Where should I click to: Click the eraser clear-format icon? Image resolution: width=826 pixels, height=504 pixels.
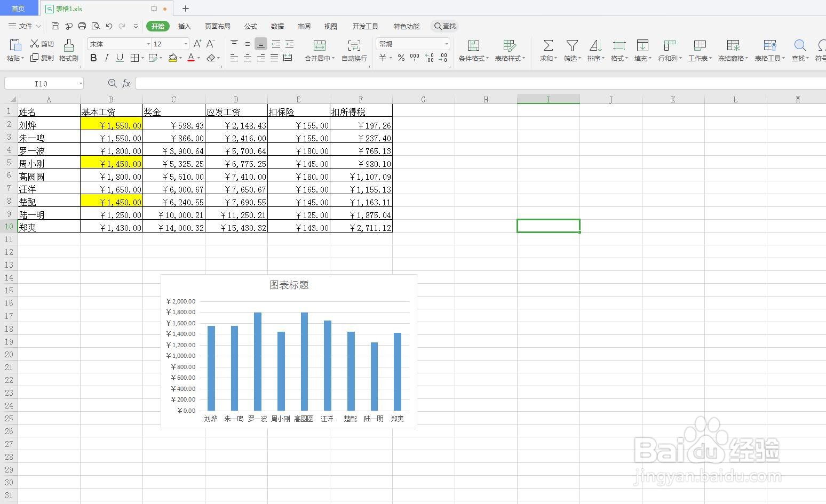pyautogui.click(x=211, y=58)
